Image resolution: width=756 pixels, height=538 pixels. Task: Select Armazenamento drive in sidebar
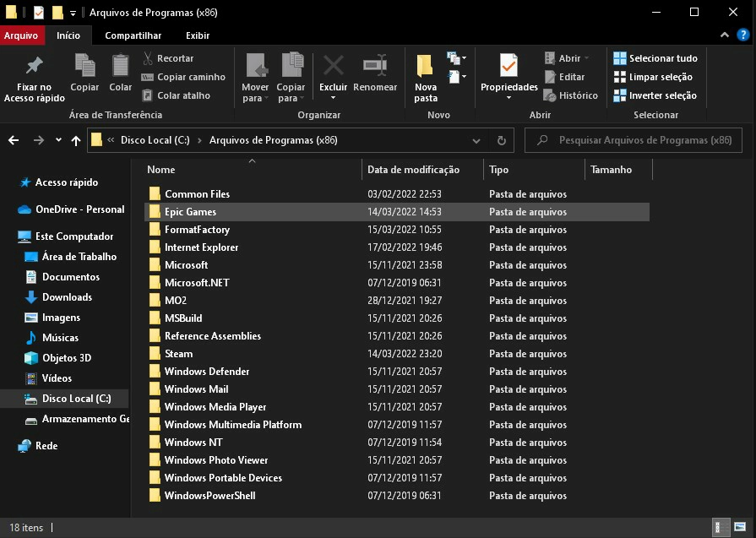pos(77,418)
